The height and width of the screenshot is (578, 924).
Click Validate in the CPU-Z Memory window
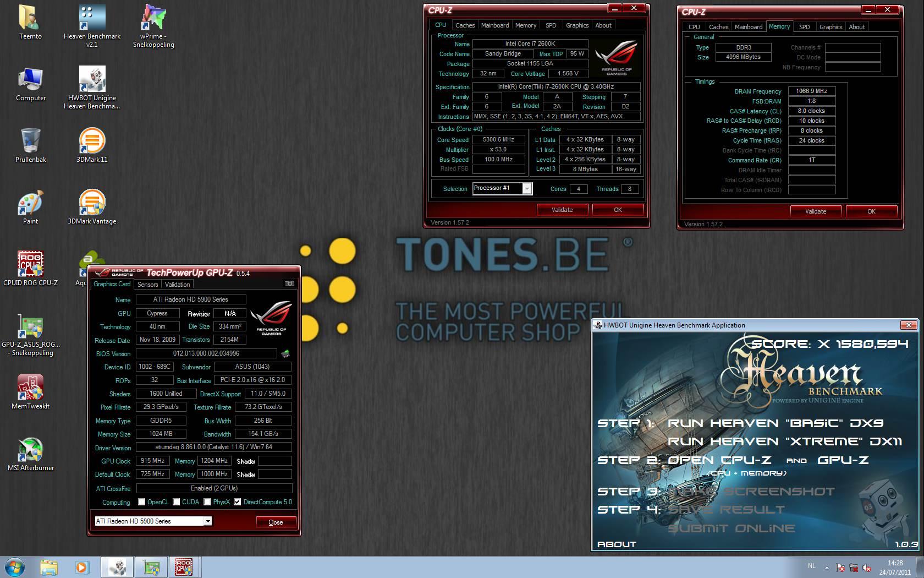(x=816, y=211)
